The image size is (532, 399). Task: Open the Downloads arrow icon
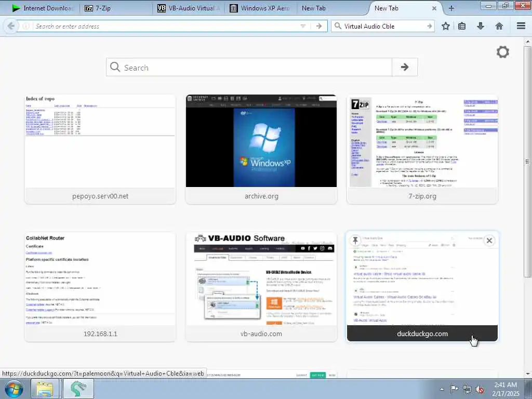[481, 26]
